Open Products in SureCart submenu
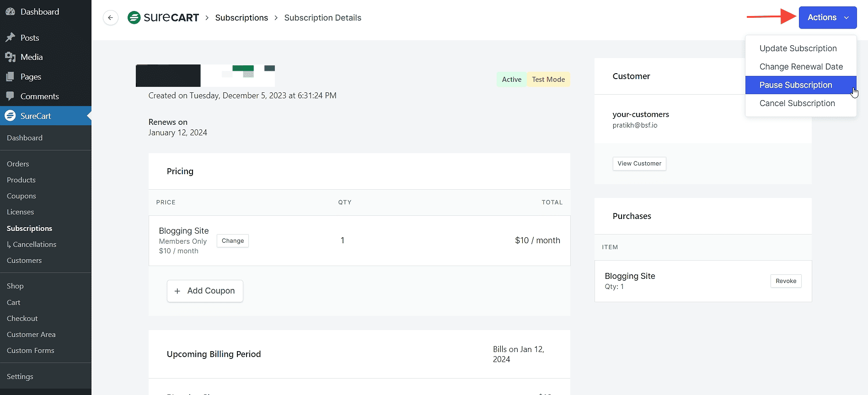 [21, 180]
